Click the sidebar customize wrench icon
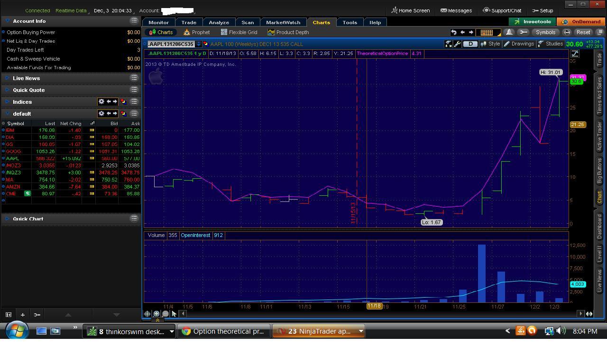This screenshot has height=364, width=607. tap(37, 315)
